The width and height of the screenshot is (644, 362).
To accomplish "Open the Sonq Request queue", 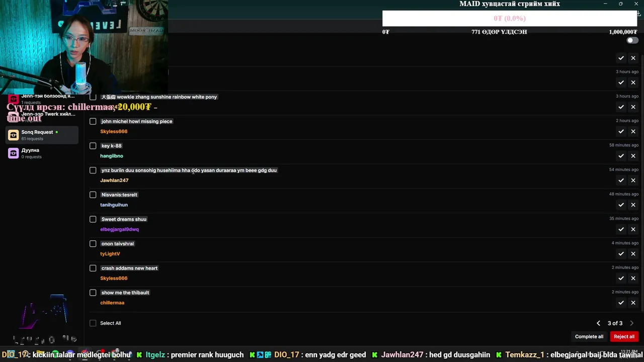I will [x=42, y=135].
